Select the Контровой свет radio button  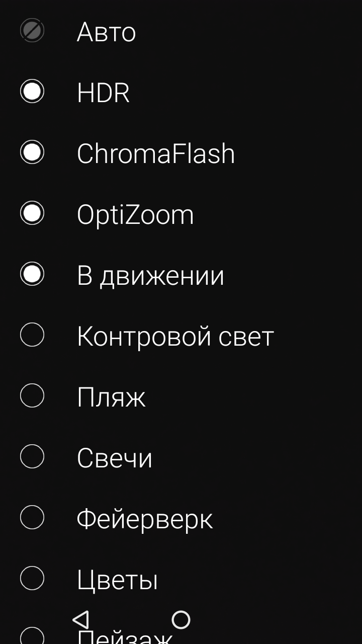coord(32,335)
